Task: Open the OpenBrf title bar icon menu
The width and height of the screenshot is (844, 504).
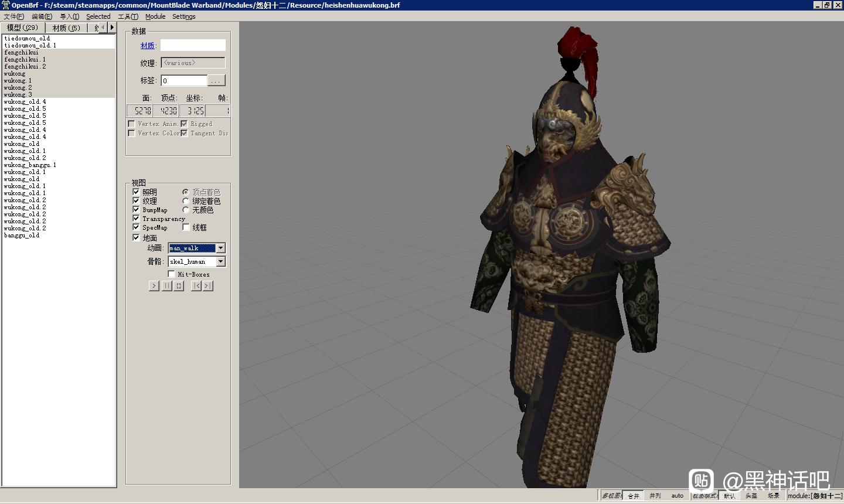Action: [x=6, y=5]
